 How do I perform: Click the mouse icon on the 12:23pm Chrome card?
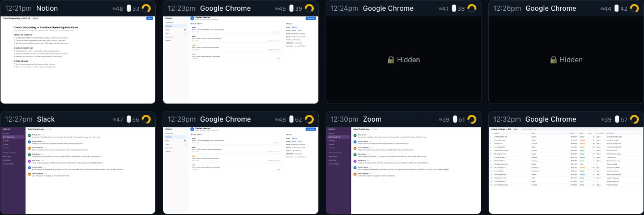pyautogui.click(x=292, y=8)
